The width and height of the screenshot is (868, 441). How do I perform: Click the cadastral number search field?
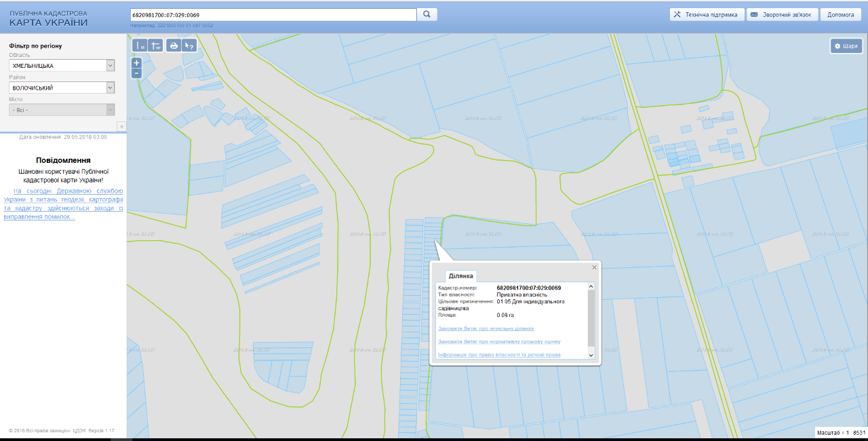click(x=273, y=14)
